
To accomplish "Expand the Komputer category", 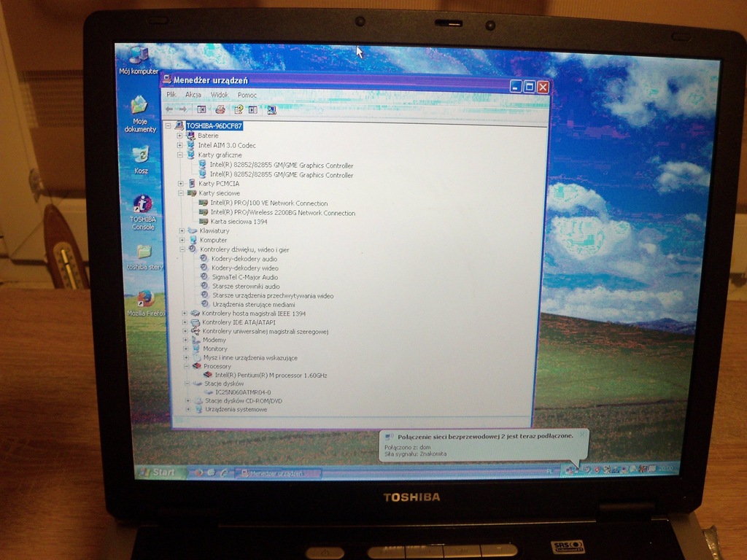I will (x=182, y=240).
